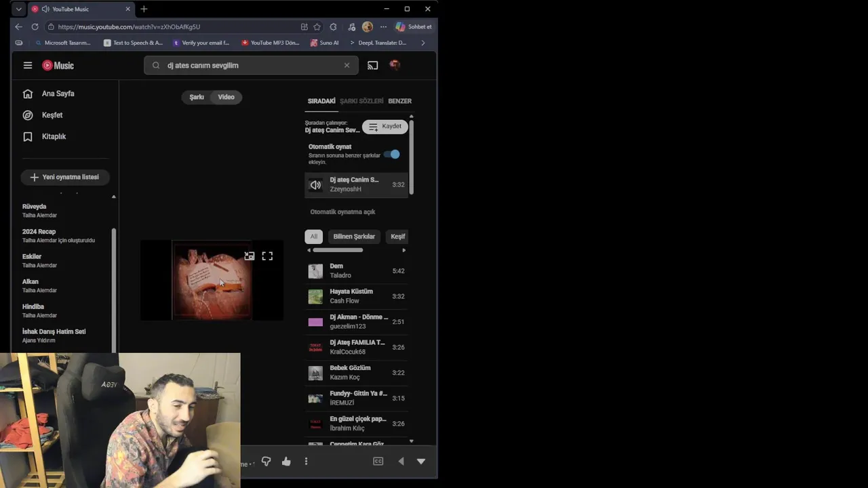Select the Bilinen Şarkılar filter chip
Viewport: 868px width, 488px height.
tap(354, 237)
